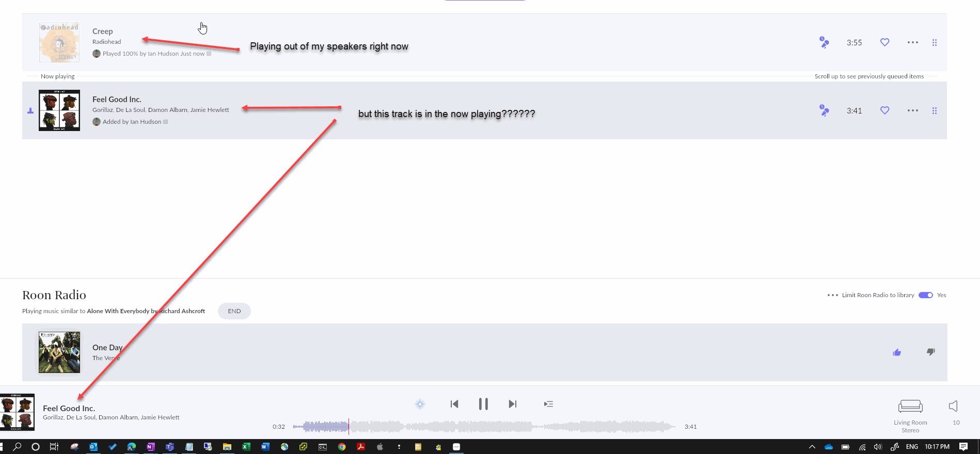The image size is (980, 454).
Task: Click Radiohead artist link under Creep
Action: [x=106, y=42]
